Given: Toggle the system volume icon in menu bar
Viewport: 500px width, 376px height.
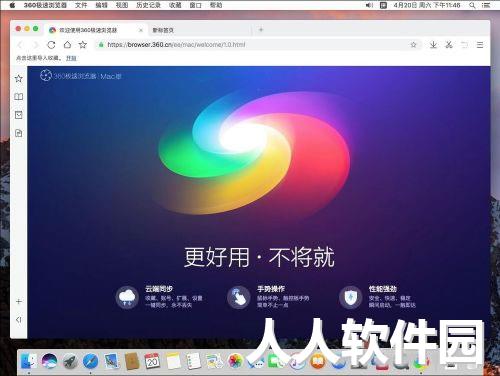Looking at the screenshot, I should pyautogui.click(x=369, y=5).
